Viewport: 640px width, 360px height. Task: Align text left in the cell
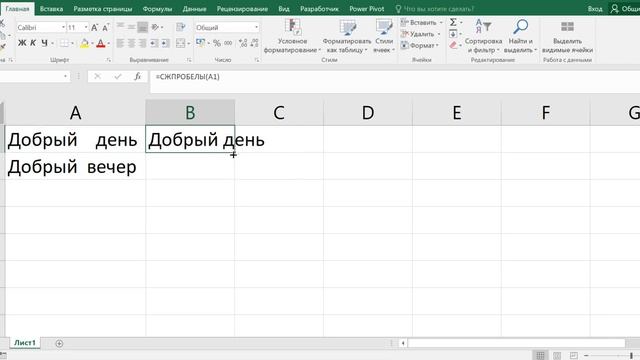[x=120, y=43]
